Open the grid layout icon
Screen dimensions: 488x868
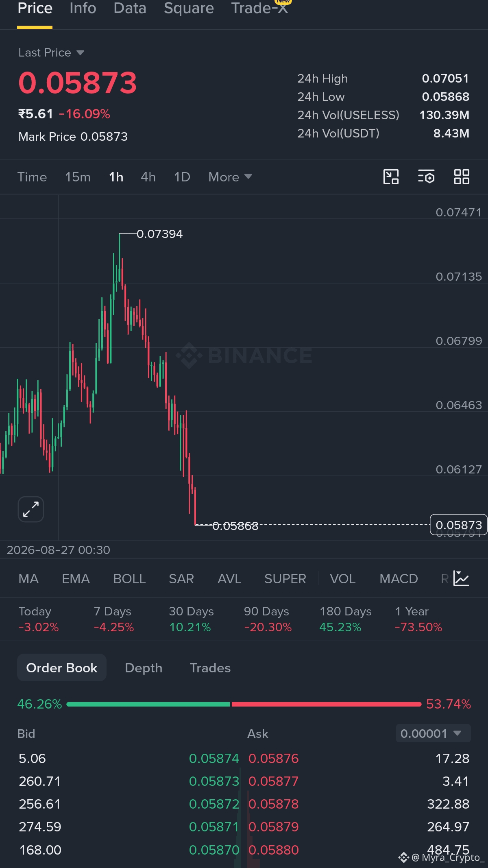pyautogui.click(x=462, y=177)
